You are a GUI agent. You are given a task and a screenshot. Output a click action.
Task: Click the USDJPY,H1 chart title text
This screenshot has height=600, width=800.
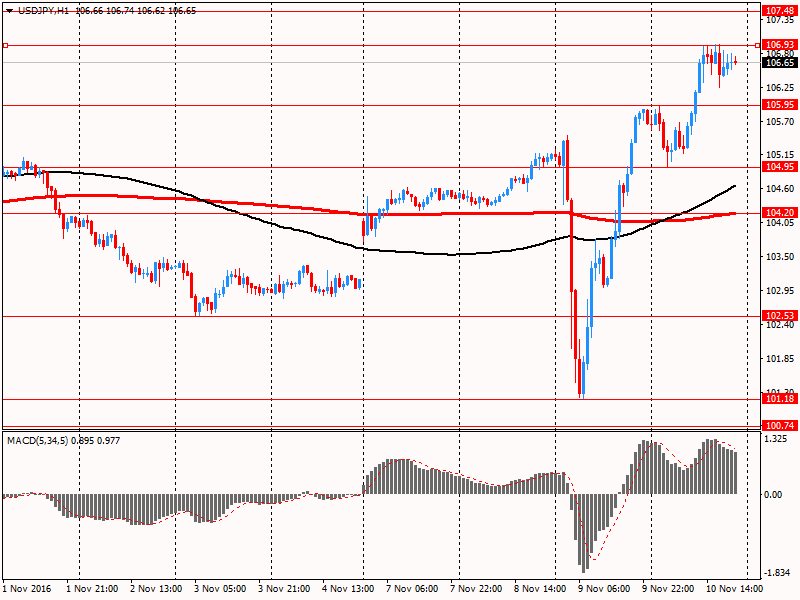pyautogui.click(x=43, y=11)
